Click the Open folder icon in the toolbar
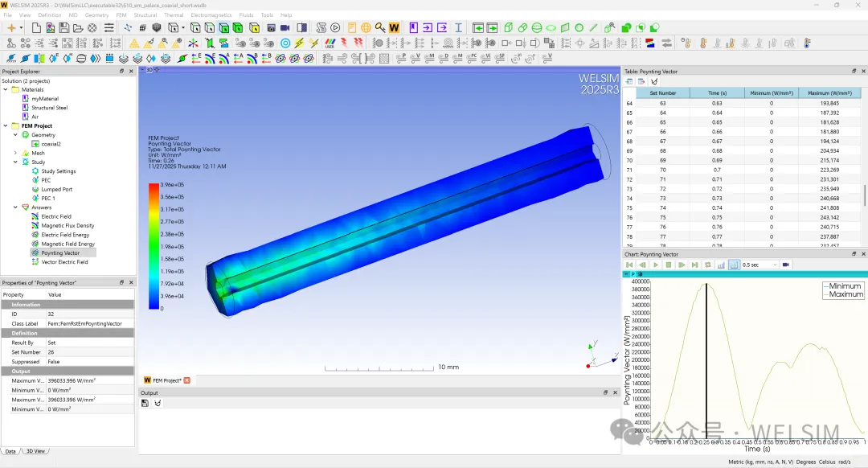 click(x=78, y=27)
